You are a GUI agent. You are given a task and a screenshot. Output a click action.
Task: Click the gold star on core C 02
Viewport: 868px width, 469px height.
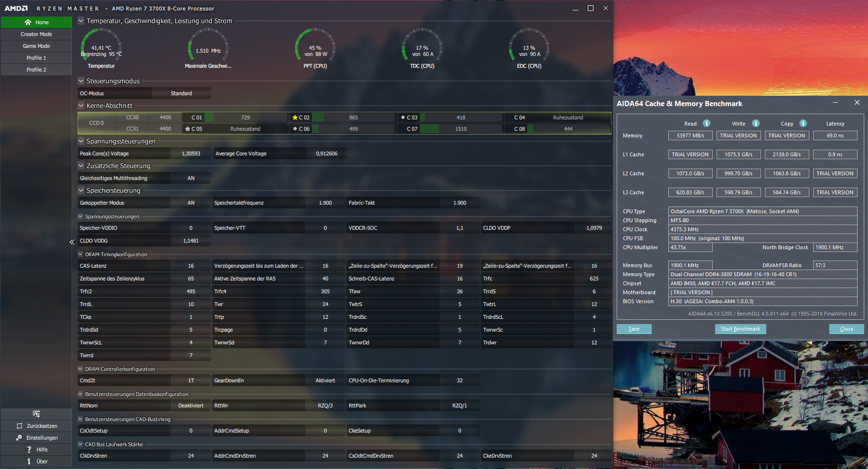click(x=295, y=117)
